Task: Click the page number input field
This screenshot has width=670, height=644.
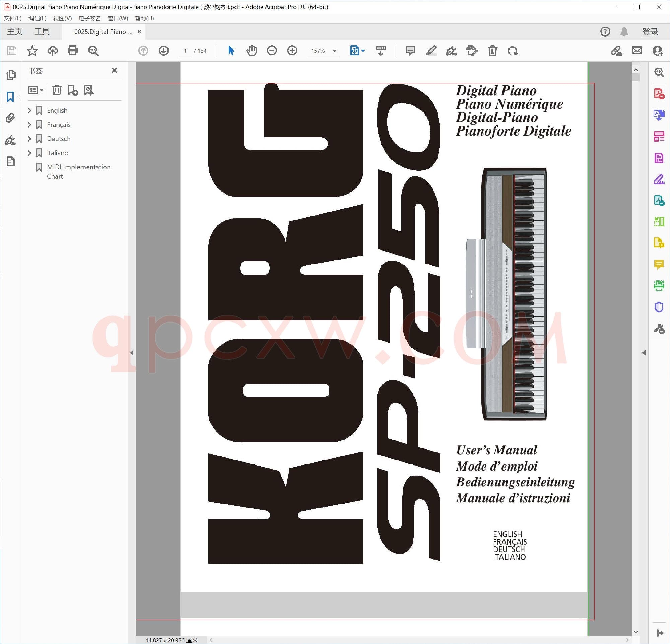Action: coord(185,51)
